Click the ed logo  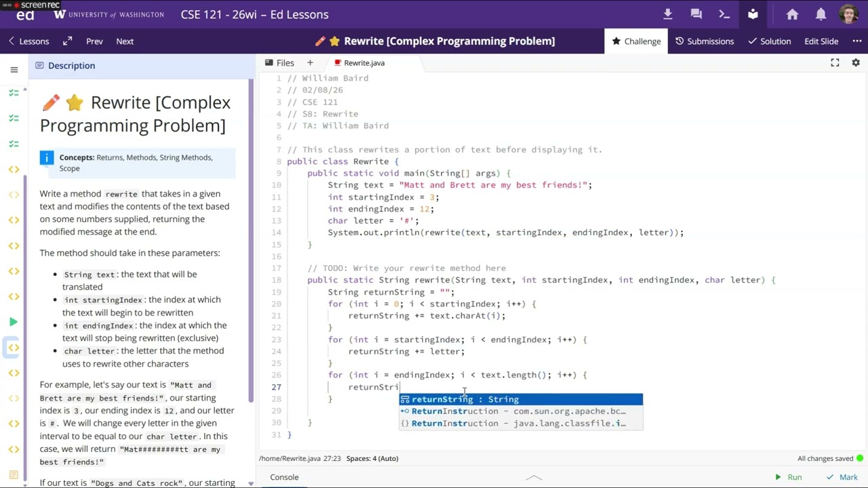pyautogui.click(x=25, y=15)
